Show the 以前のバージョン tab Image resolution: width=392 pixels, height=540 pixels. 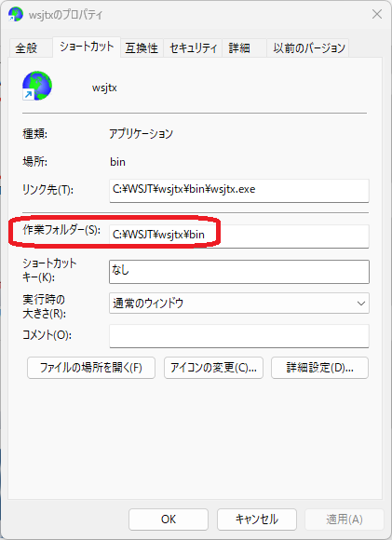point(308,47)
